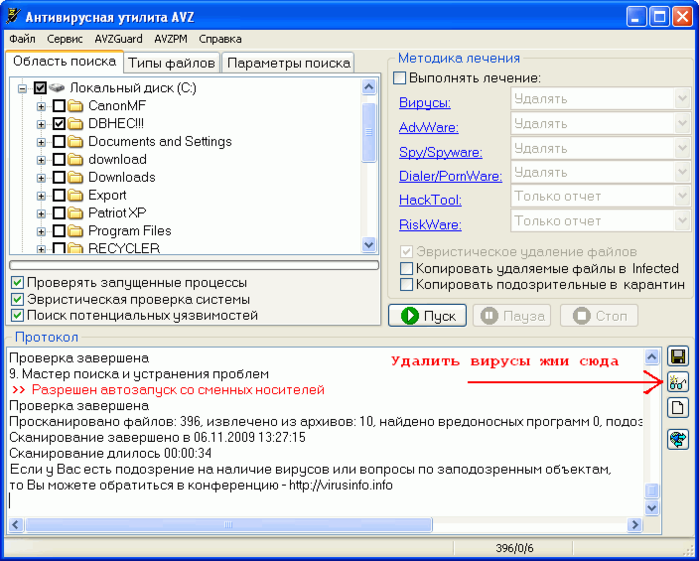
Task: Start scanning with the Пуск button
Action: [x=428, y=316]
